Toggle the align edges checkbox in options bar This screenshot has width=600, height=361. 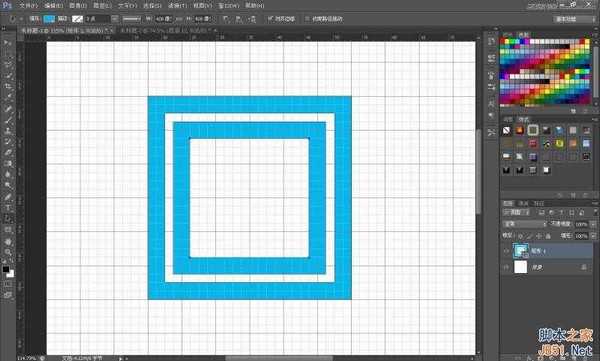(x=270, y=18)
